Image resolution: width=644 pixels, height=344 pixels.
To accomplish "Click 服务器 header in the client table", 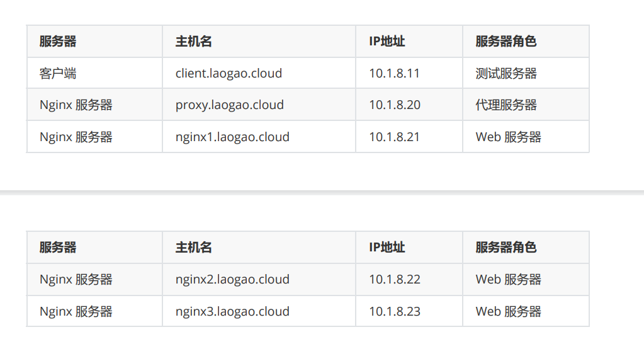I will click(58, 41).
